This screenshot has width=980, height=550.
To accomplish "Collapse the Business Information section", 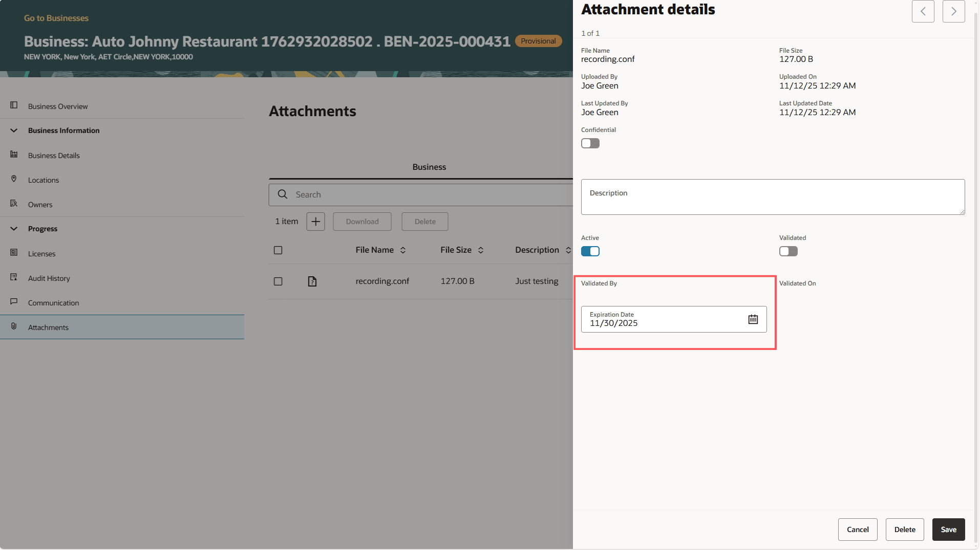I will point(13,130).
